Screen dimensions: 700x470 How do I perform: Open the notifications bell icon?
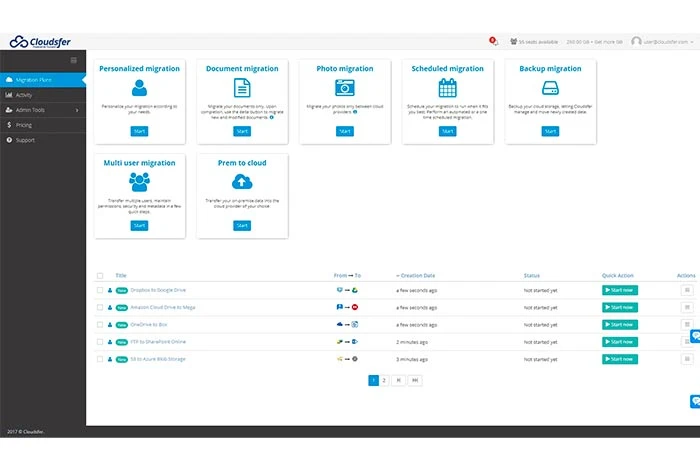pyautogui.click(x=493, y=41)
